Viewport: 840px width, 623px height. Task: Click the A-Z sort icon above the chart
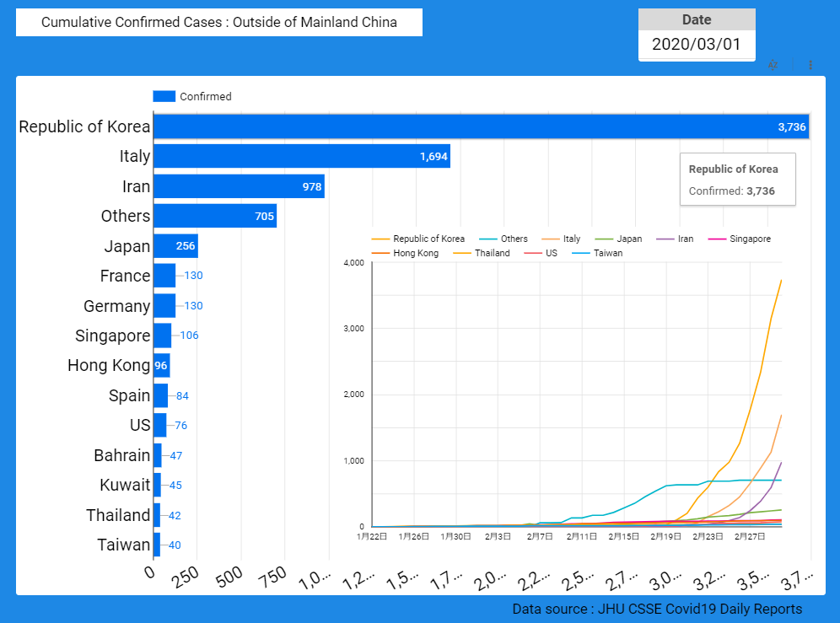point(773,65)
